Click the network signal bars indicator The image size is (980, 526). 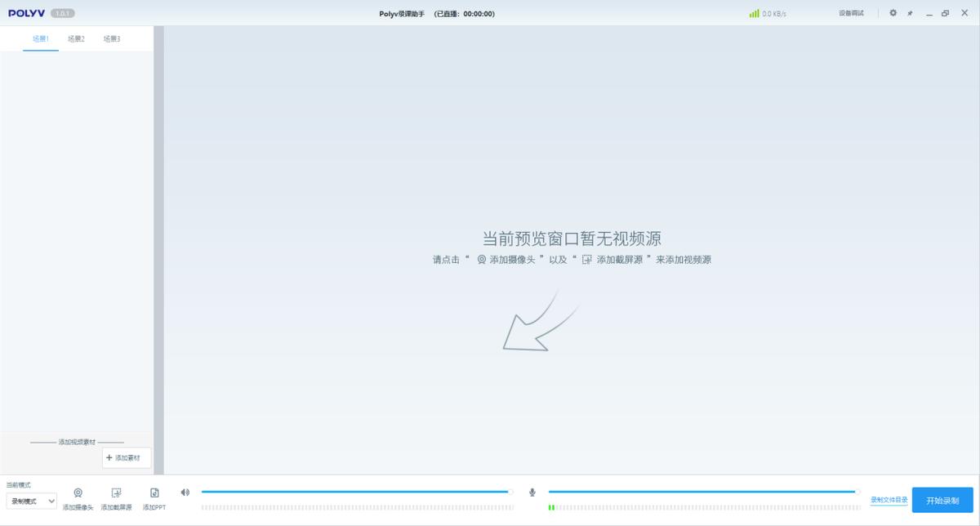click(x=753, y=12)
